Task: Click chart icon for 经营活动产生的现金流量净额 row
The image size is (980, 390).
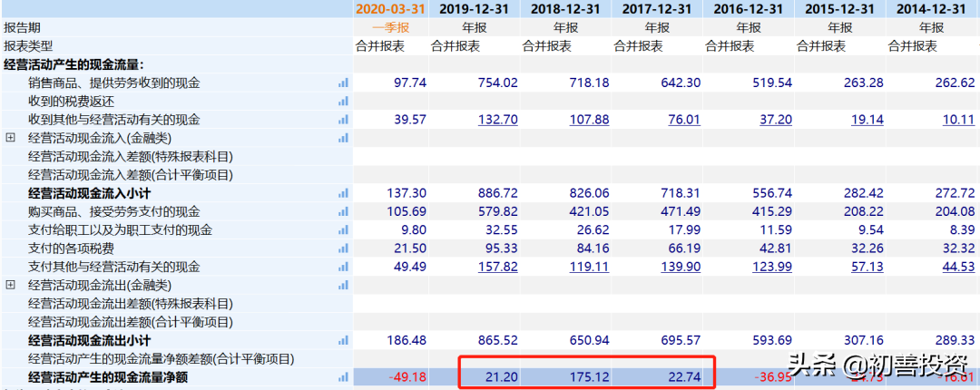Action: click(x=343, y=377)
